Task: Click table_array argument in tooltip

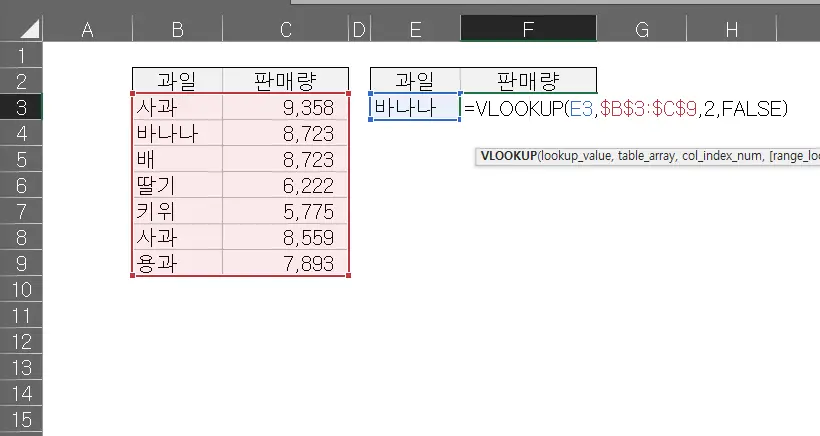Action: [646, 156]
